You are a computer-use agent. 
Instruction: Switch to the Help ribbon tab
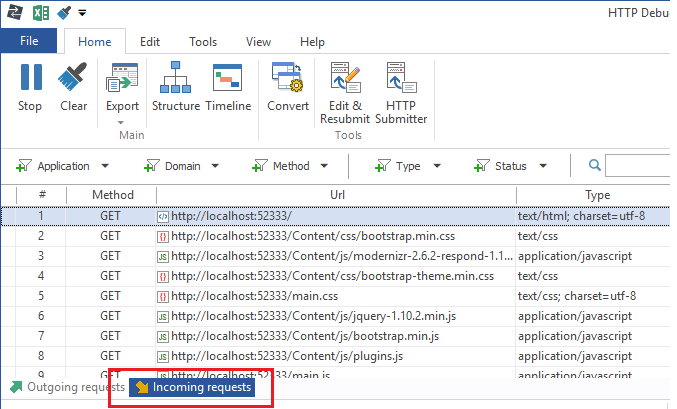click(x=312, y=42)
